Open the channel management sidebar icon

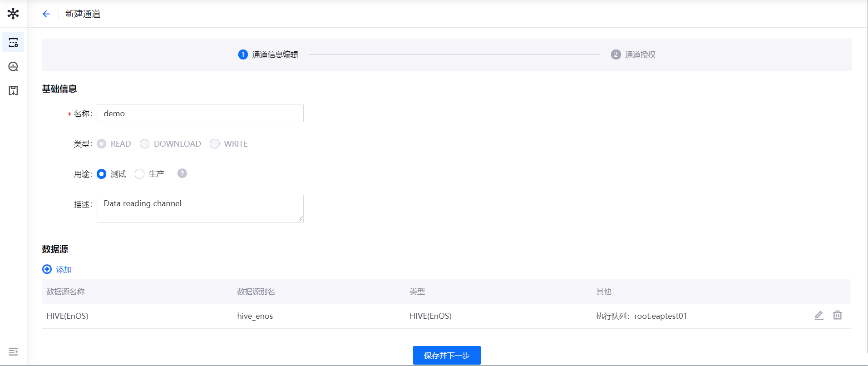(13, 42)
